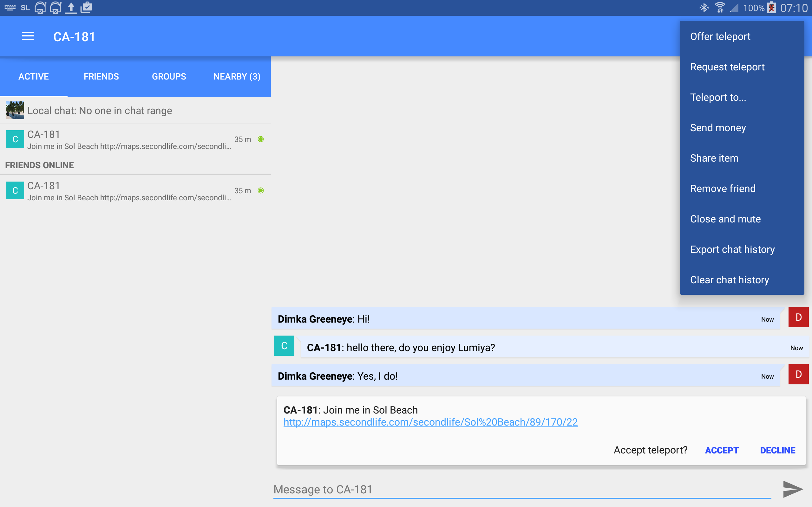The height and width of the screenshot is (507, 812).
Task: Focus the Message to CA-181 field
Action: pyautogui.click(x=522, y=489)
